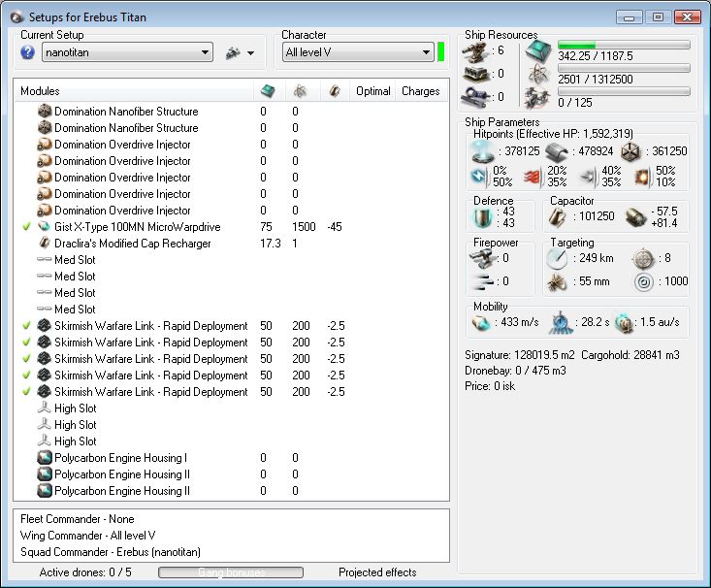
Task: Click the powergrid resource icon in Ship Resources
Action: tap(538, 74)
